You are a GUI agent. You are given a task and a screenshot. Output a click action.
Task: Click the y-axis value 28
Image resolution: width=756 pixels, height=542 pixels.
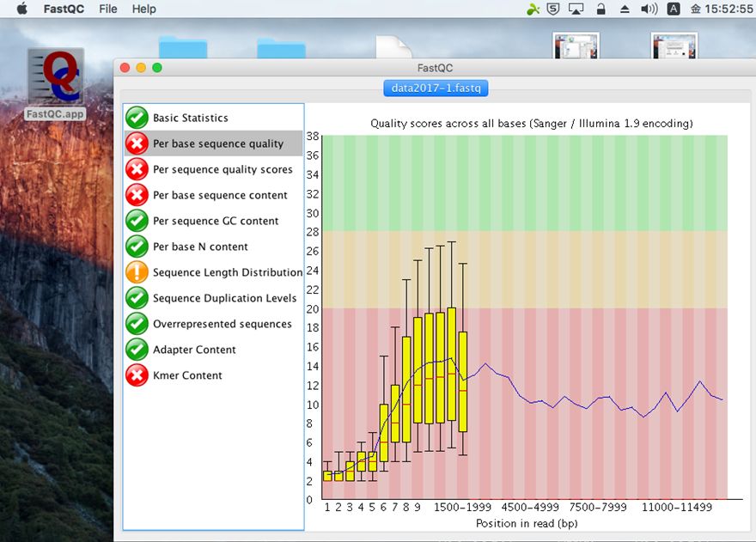313,233
